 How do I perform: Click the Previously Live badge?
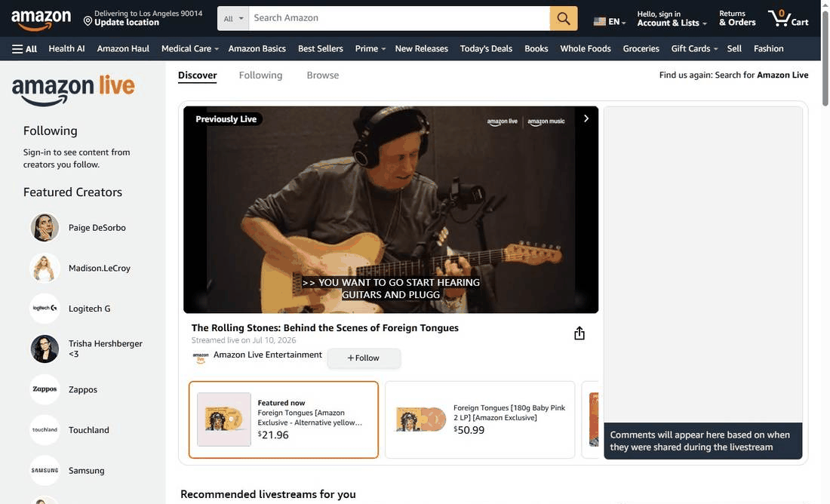tap(226, 119)
